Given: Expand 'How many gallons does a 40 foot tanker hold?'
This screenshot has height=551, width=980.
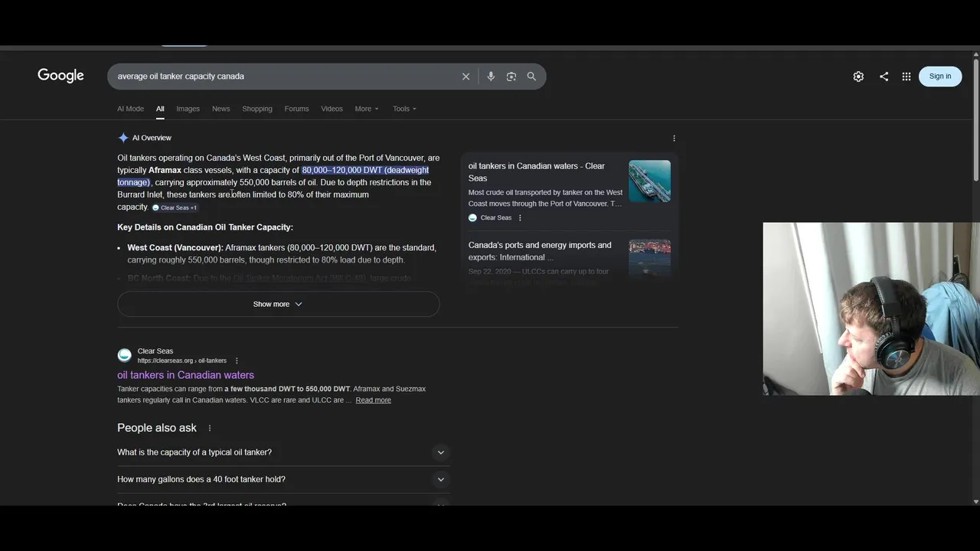Looking at the screenshot, I should pyautogui.click(x=283, y=479).
